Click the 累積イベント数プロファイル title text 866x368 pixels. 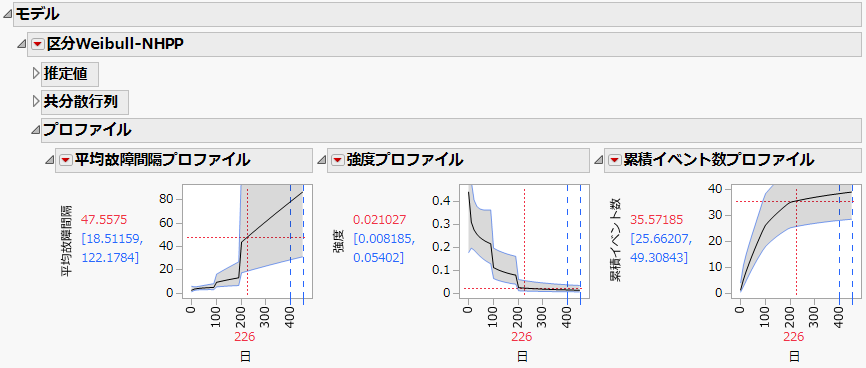pyautogui.click(x=718, y=160)
